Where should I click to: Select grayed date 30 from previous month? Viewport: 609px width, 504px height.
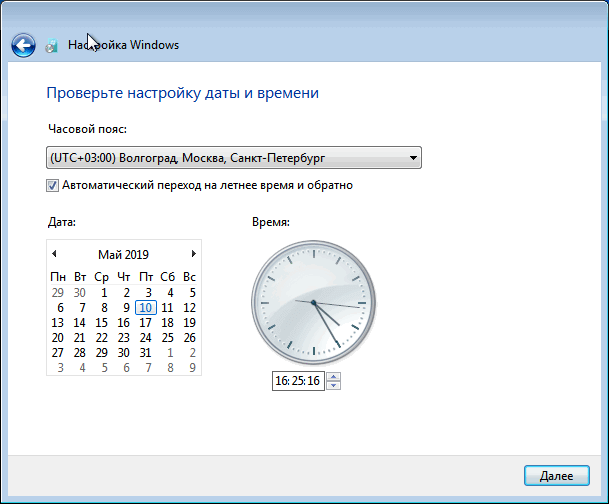point(80,293)
